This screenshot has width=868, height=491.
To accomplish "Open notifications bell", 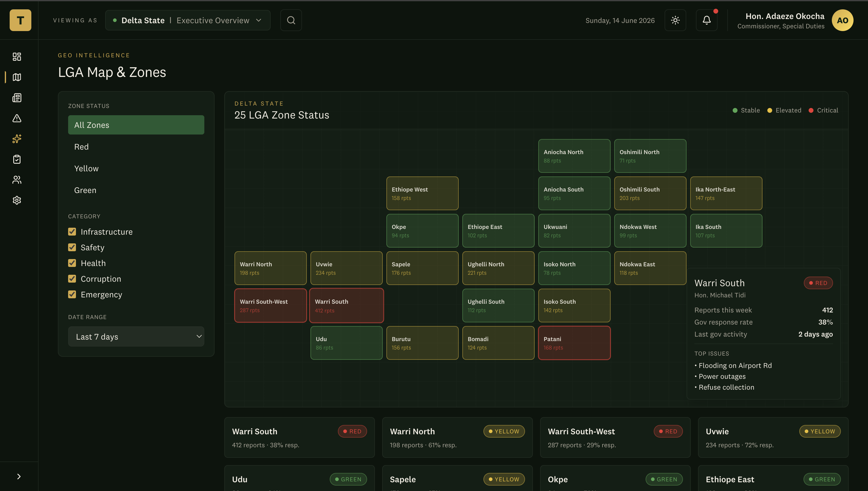I will coord(706,20).
